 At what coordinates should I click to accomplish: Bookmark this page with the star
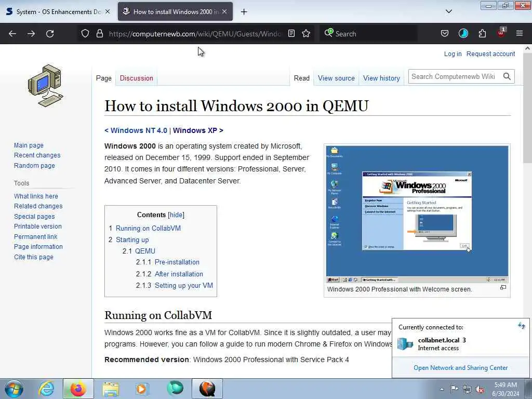click(306, 34)
